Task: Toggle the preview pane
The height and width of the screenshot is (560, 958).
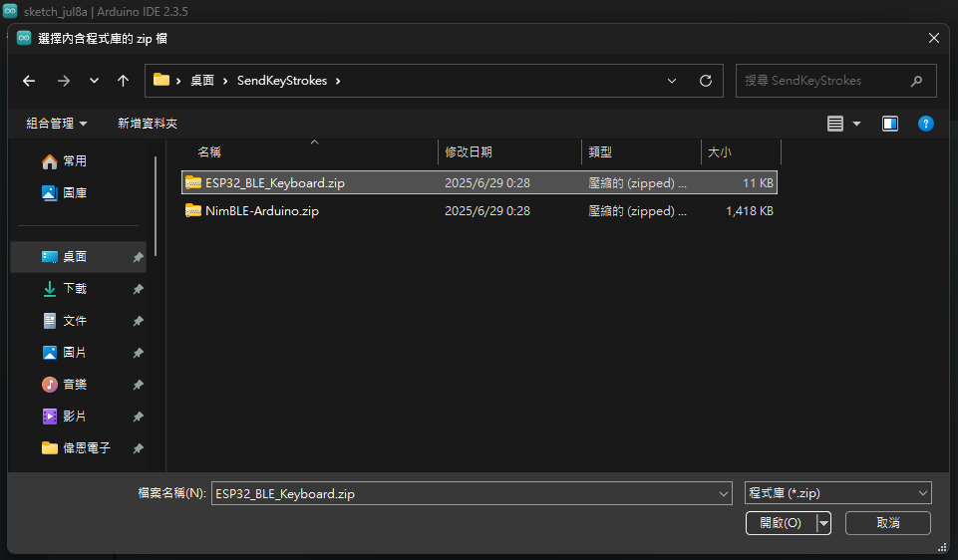Action: (889, 124)
